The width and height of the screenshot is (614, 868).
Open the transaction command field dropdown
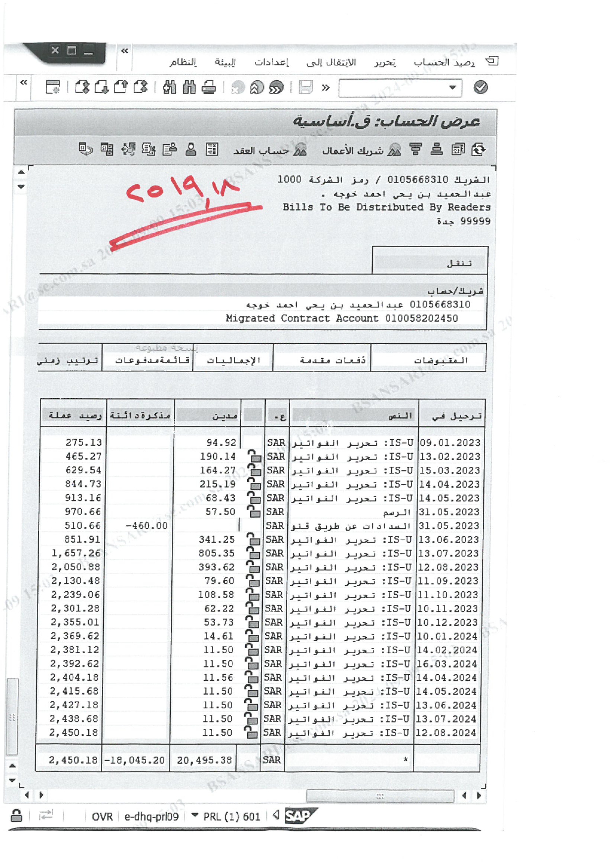point(452,88)
